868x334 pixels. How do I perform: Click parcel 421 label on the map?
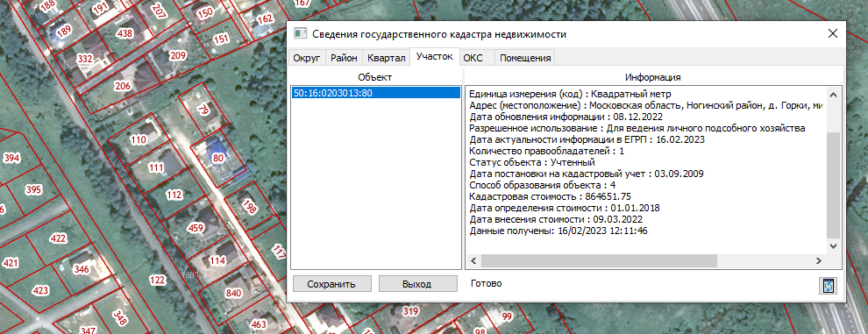pyautogui.click(x=11, y=262)
